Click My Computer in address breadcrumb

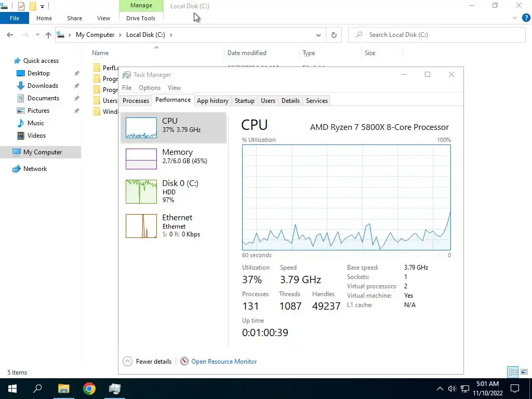coord(95,35)
